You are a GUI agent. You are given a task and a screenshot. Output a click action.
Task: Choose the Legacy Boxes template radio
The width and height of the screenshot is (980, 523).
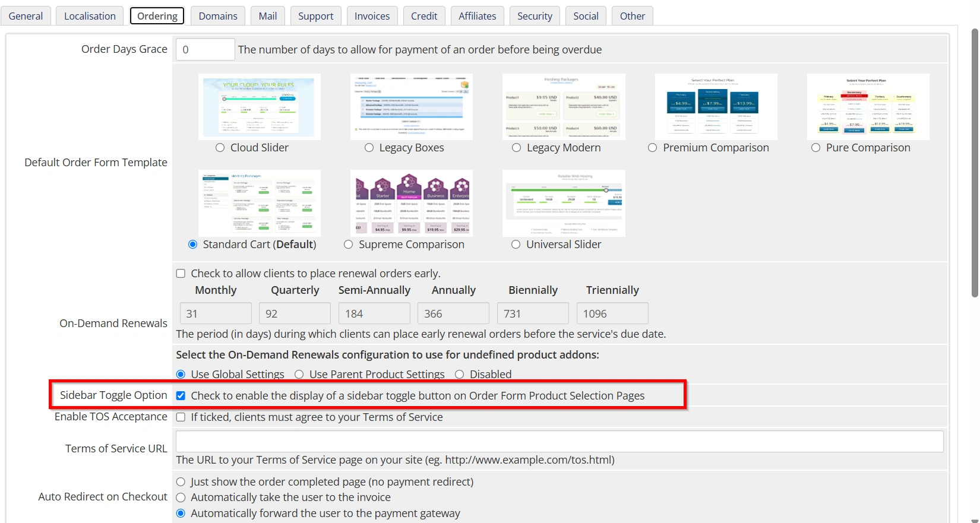pos(369,148)
